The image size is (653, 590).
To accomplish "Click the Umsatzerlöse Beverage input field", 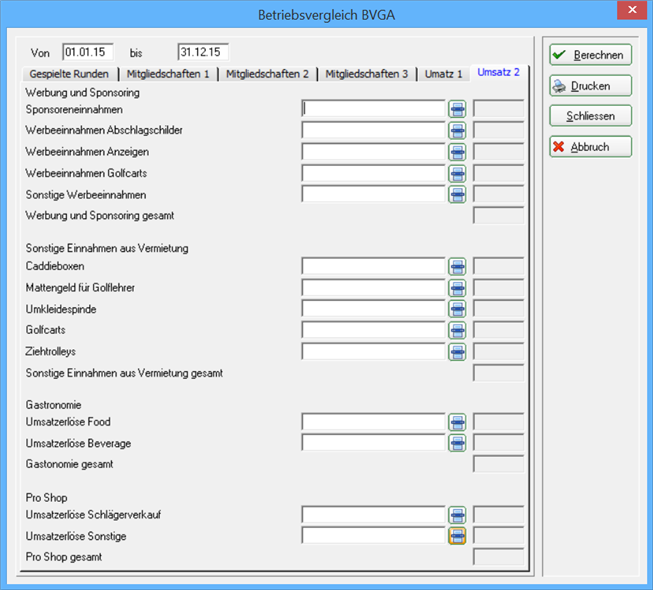I will [x=374, y=443].
